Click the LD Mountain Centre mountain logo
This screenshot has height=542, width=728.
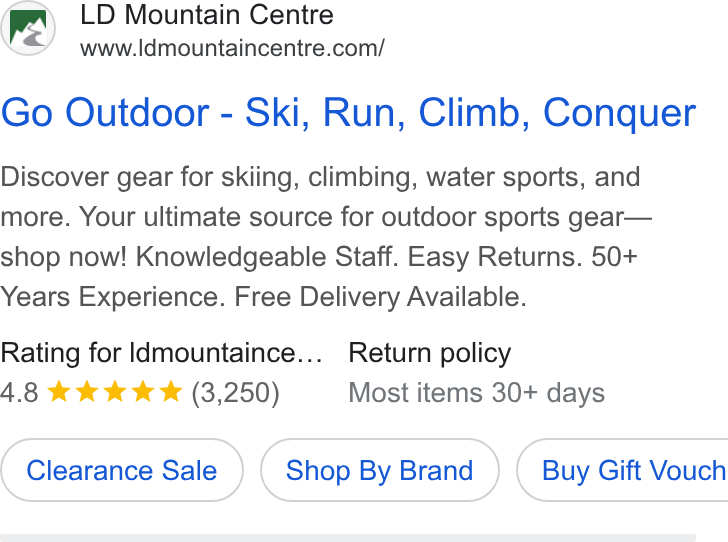pos(28,28)
